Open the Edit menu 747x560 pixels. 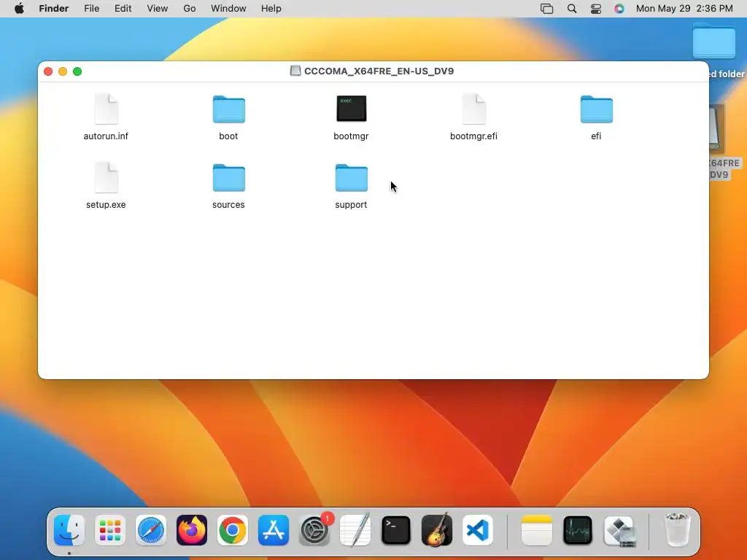123,9
